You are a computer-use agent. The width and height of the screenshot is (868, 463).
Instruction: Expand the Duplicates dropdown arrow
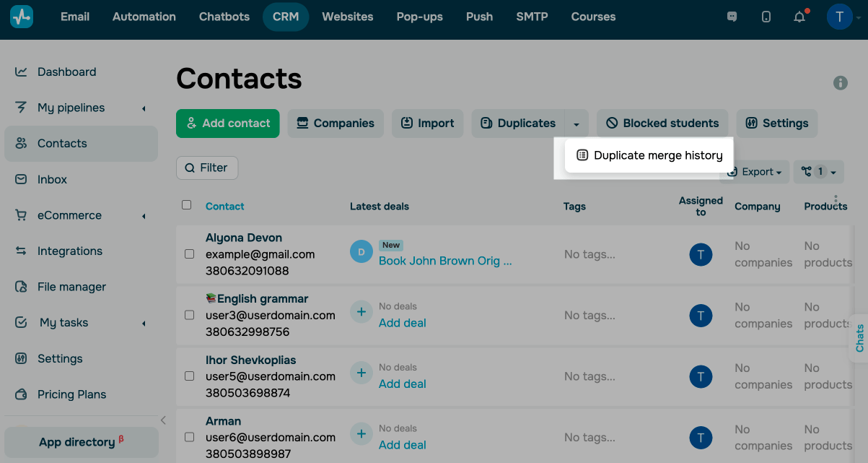[577, 124]
